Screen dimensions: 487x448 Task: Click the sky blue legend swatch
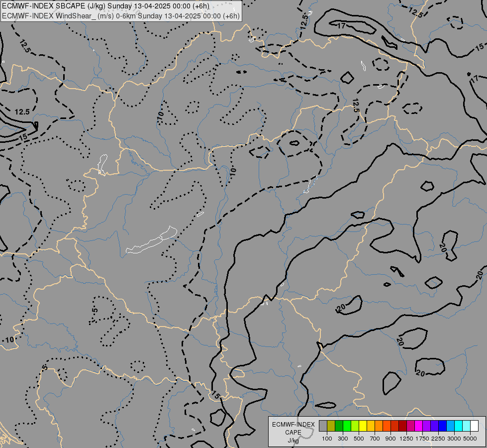[x=450, y=426]
